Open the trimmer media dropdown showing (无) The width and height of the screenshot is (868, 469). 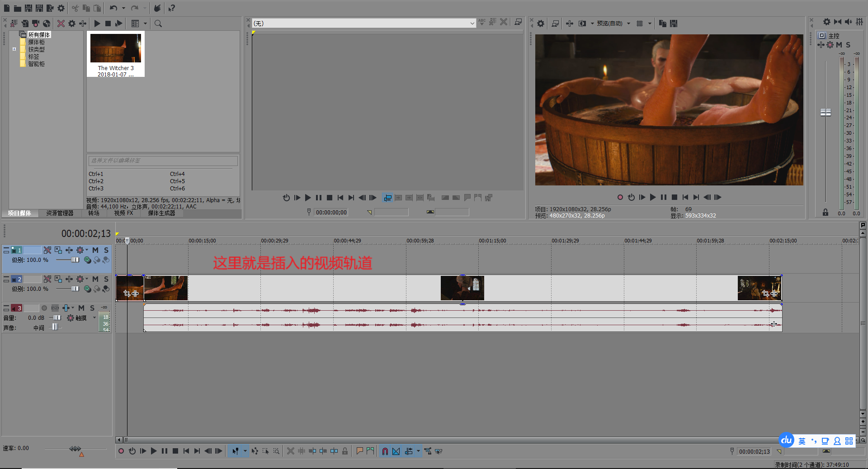364,23
